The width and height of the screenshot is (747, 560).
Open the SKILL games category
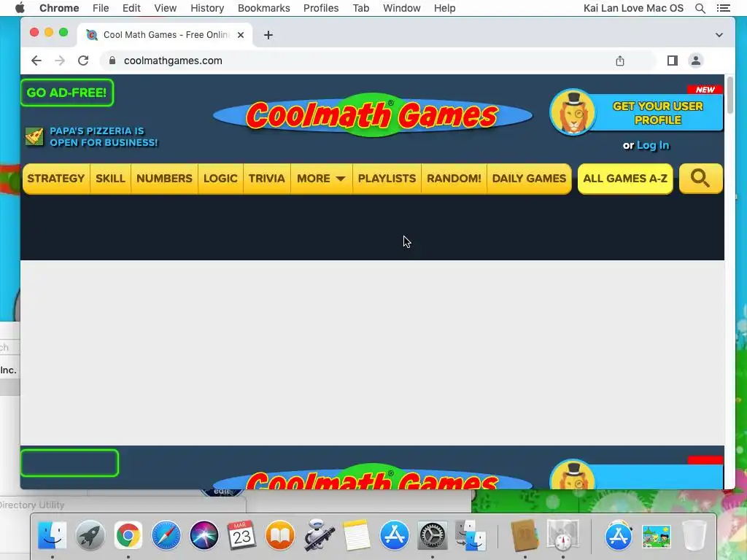(x=110, y=179)
